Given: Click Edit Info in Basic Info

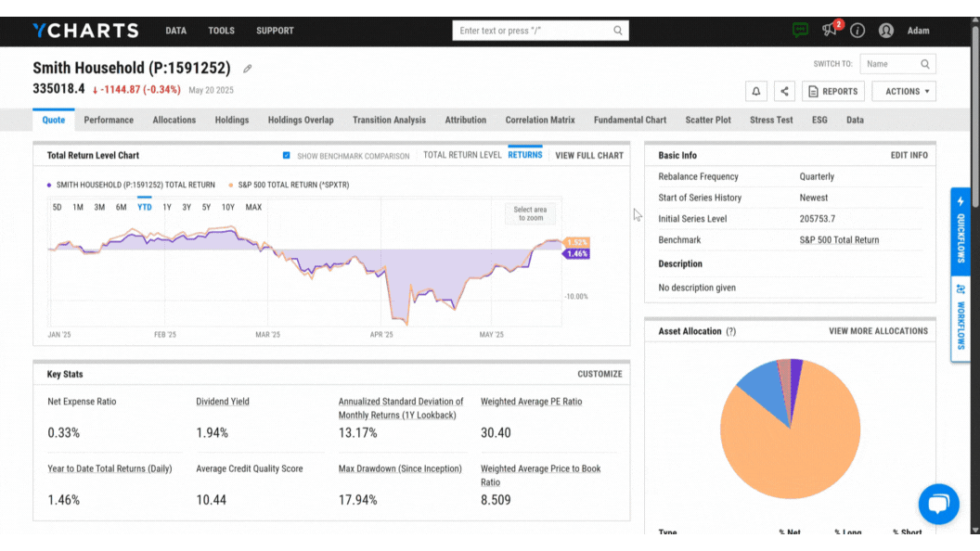Looking at the screenshot, I should (x=909, y=155).
